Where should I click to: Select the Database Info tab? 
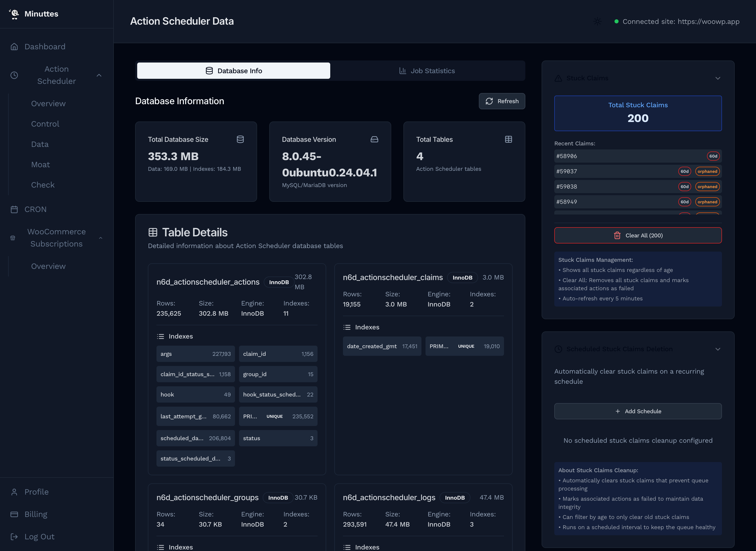click(x=233, y=70)
